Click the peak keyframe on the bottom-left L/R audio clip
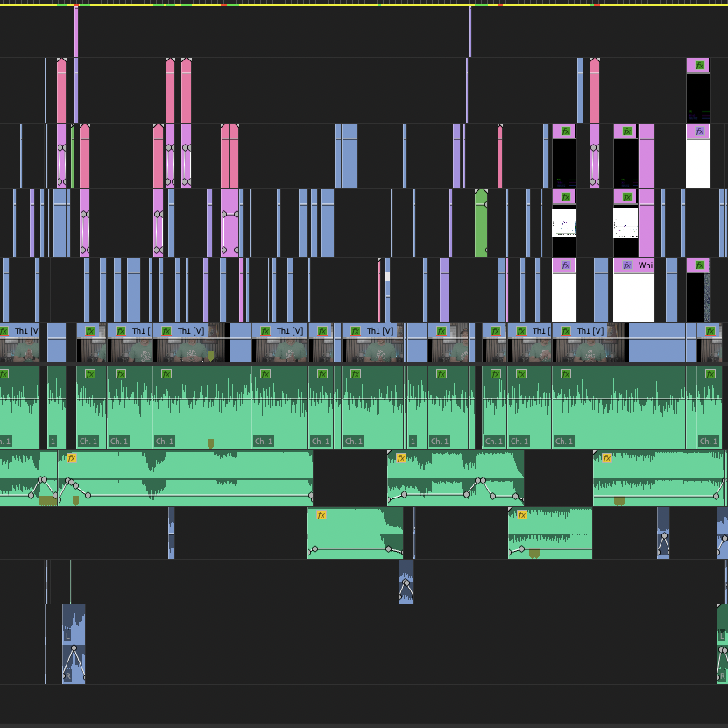 pyautogui.click(x=74, y=648)
